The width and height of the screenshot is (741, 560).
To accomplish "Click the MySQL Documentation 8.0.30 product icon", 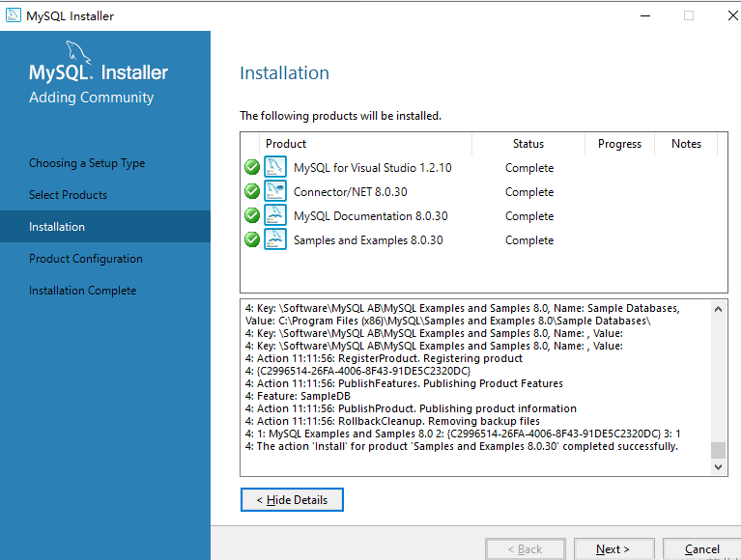I will tap(275, 215).
